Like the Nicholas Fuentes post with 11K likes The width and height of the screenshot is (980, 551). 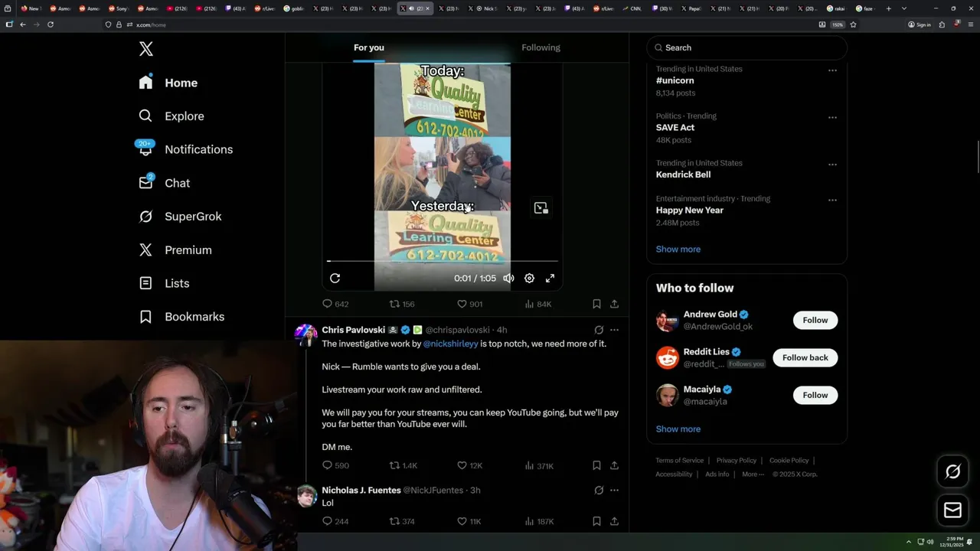click(x=469, y=521)
